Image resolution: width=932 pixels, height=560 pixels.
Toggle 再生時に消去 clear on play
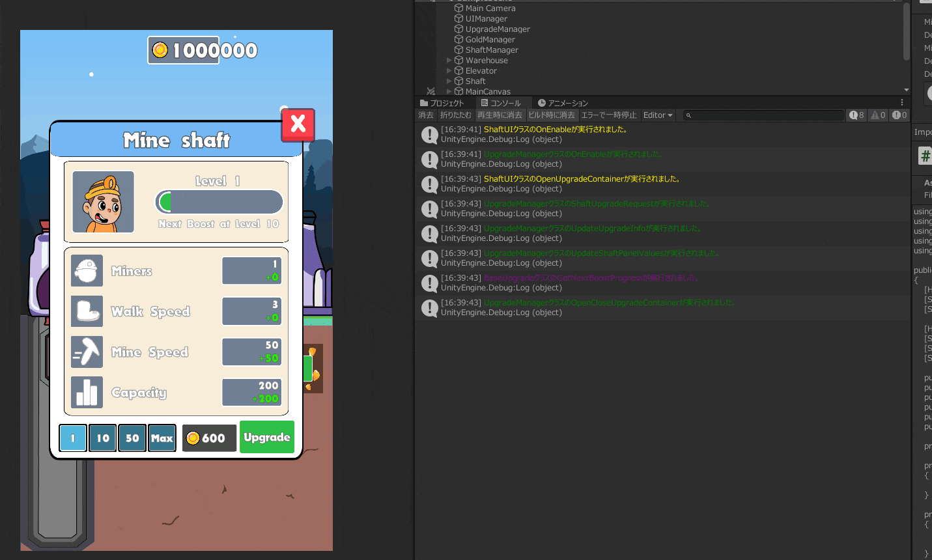(500, 115)
